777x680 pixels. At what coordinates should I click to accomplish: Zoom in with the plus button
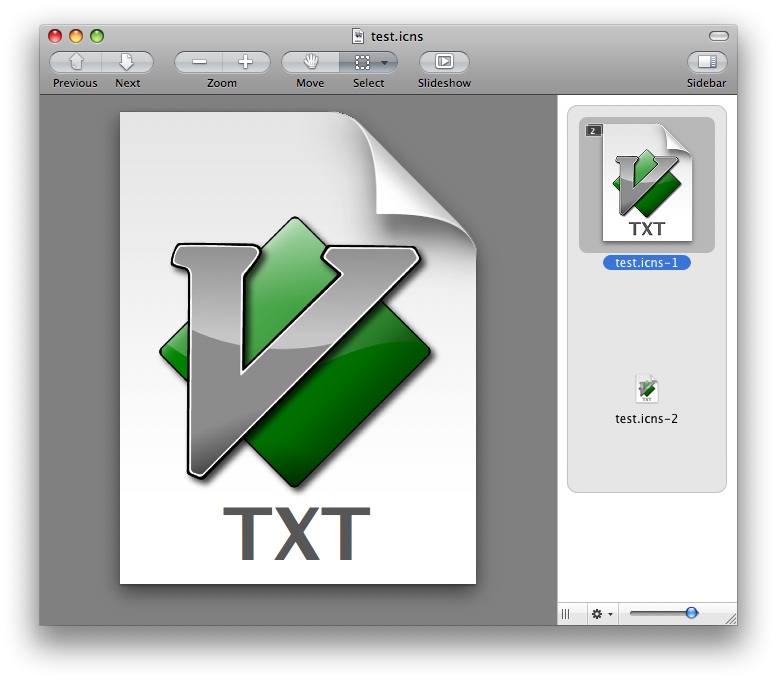(246, 62)
